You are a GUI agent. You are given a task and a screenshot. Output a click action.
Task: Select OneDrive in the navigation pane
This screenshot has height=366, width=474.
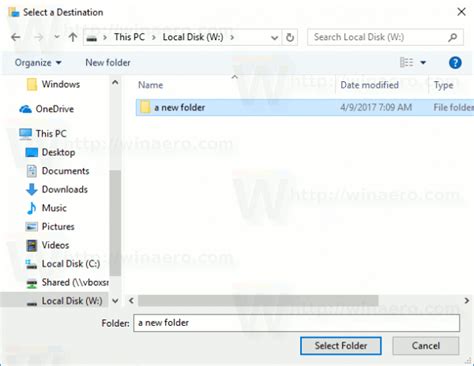tap(47, 109)
